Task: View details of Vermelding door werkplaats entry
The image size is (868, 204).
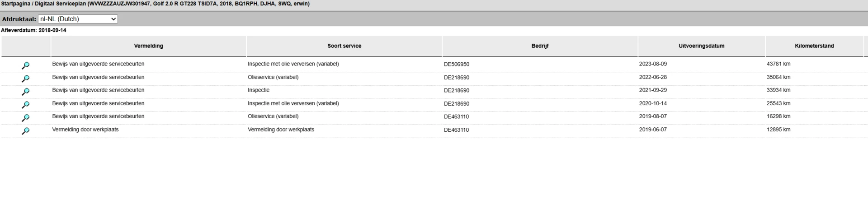Action: [x=26, y=131]
